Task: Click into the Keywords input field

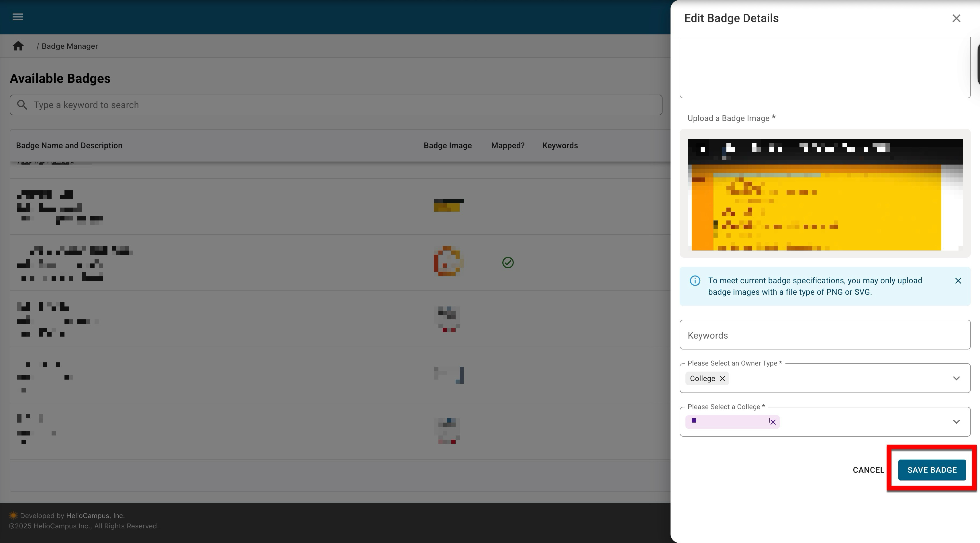Action: point(825,335)
